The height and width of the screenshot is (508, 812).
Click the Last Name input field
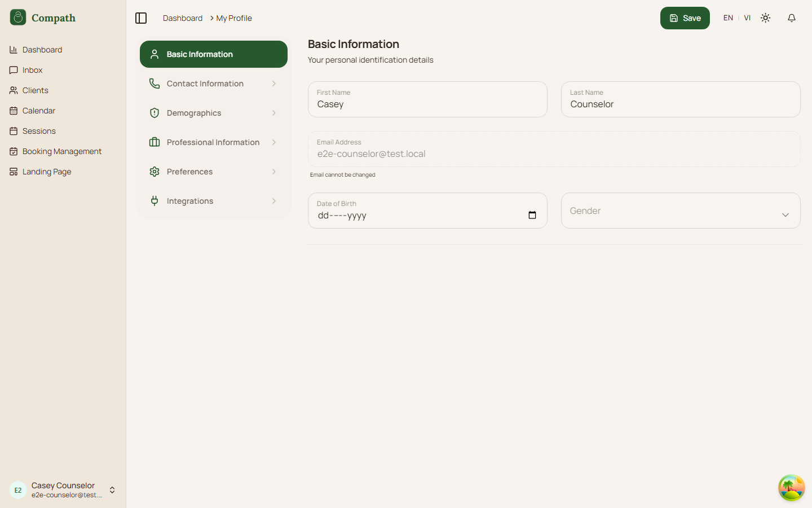[x=680, y=104]
